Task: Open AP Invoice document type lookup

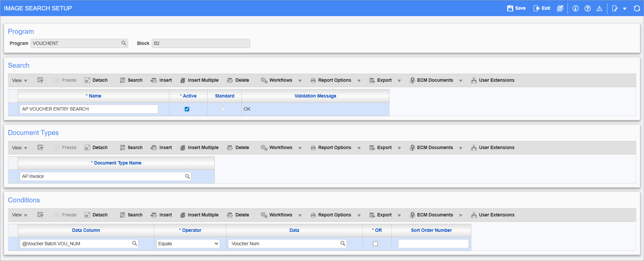Action: [x=187, y=176]
